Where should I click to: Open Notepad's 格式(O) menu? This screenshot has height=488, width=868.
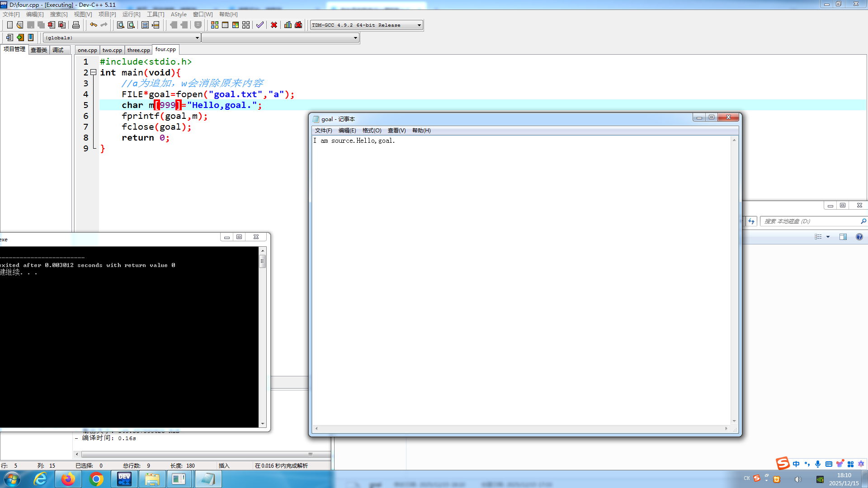click(372, 131)
